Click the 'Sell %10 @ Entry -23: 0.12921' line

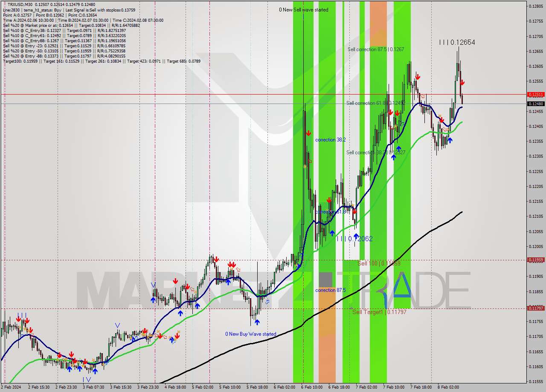[x=64, y=46]
